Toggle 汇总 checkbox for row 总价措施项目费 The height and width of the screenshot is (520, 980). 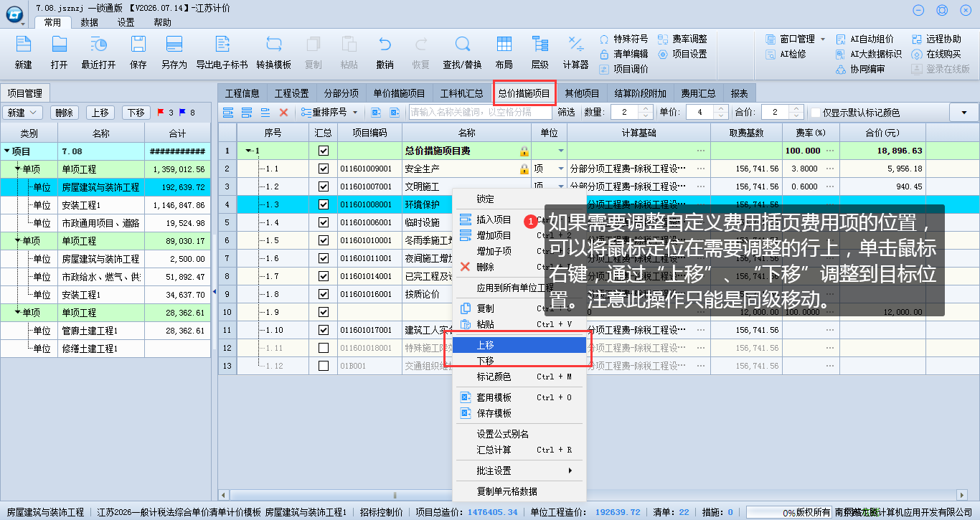pos(324,151)
